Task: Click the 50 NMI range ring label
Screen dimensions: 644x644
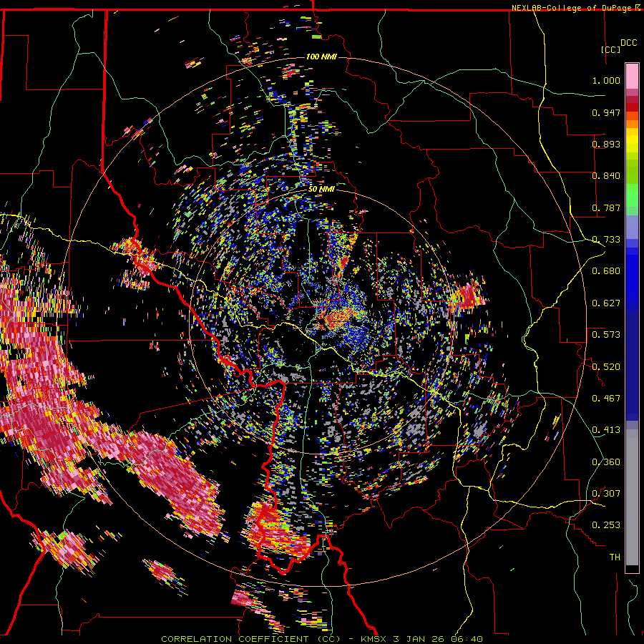Action: 321,189
